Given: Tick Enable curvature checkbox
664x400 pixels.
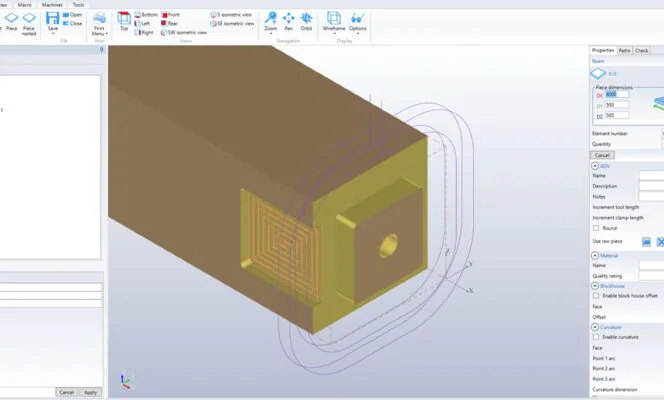Looking at the screenshot, I should [596, 337].
